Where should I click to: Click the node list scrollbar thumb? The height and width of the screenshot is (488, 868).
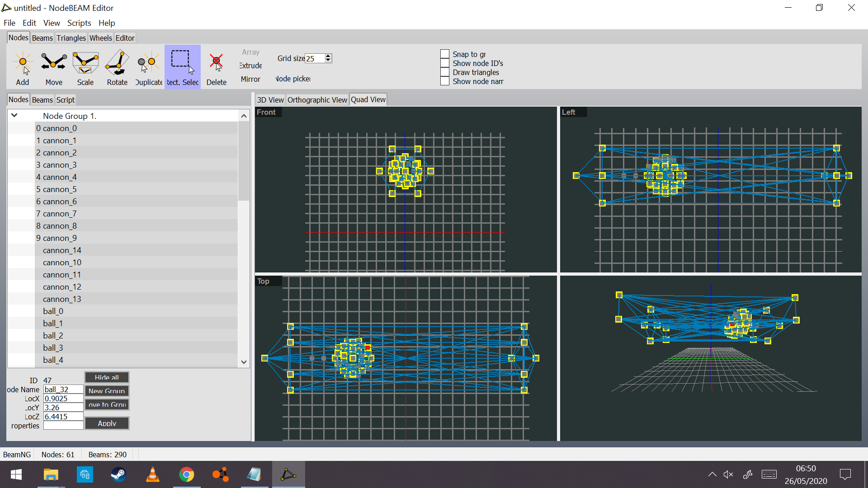(x=244, y=161)
